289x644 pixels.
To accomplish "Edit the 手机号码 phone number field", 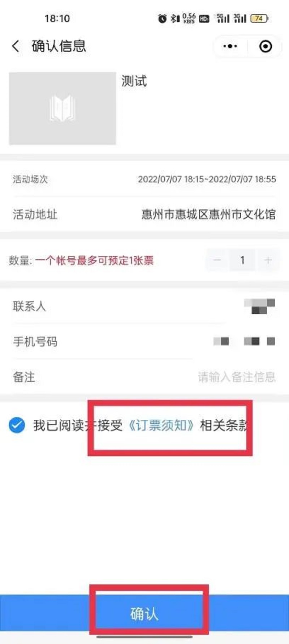I will (x=144, y=342).
